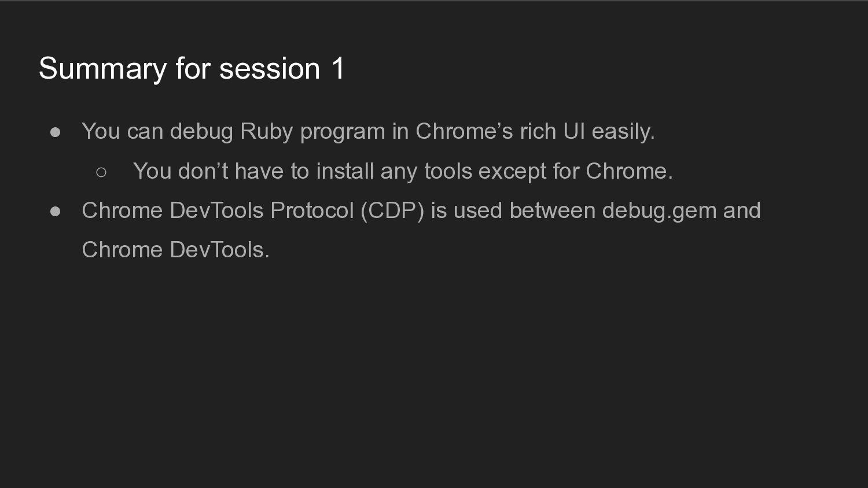The width and height of the screenshot is (868, 488).
Task: Click the text "debug.gem"
Action: [x=659, y=211]
